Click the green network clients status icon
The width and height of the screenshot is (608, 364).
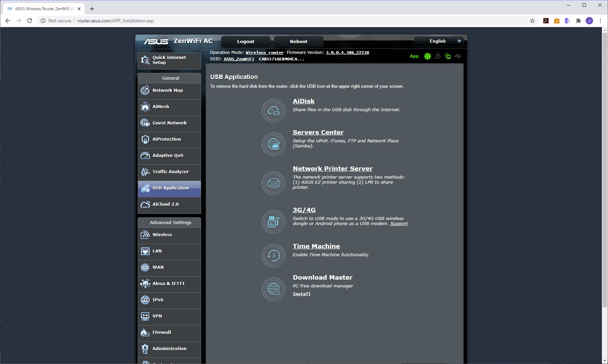pos(448,56)
